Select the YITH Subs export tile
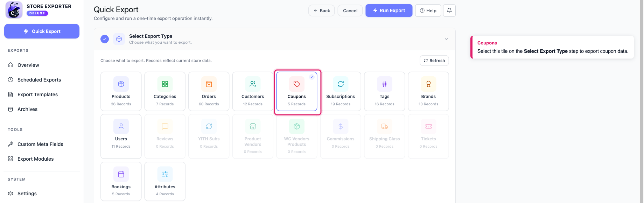 click(x=209, y=136)
